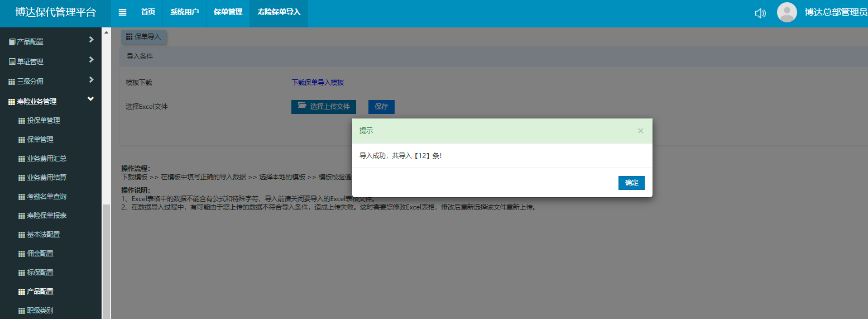Click the grid icon beside 业务费用结算
This screenshot has width=868, height=319.
click(x=22, y=178)
